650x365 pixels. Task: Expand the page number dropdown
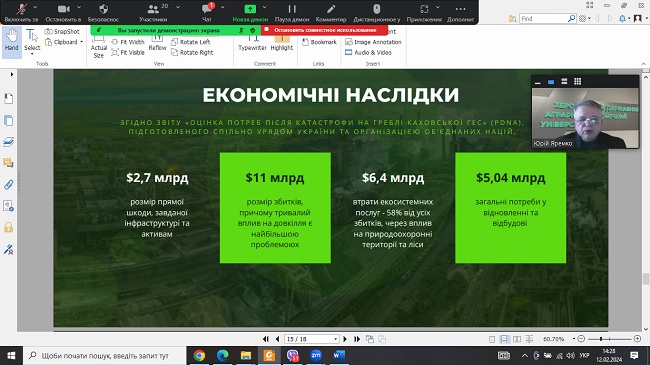click(335, 339)
